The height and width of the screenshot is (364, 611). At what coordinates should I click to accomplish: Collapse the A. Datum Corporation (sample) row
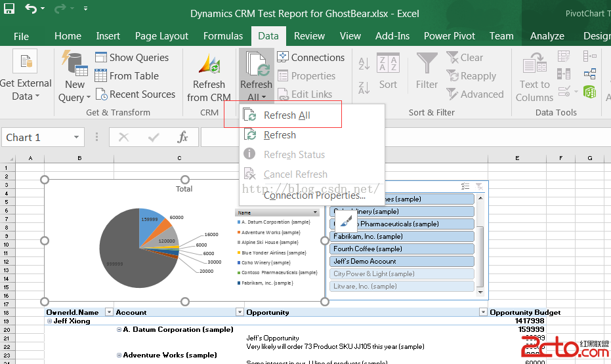(119, 329)
